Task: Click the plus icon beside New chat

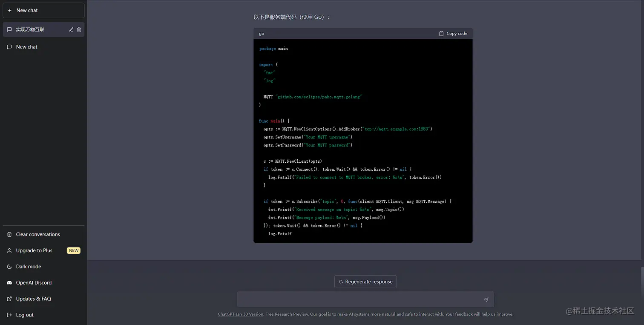Action: point(10,10)
